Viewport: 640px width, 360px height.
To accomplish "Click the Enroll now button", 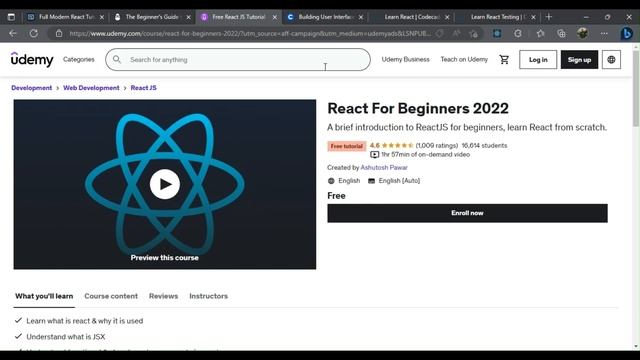I will point(467,213).
